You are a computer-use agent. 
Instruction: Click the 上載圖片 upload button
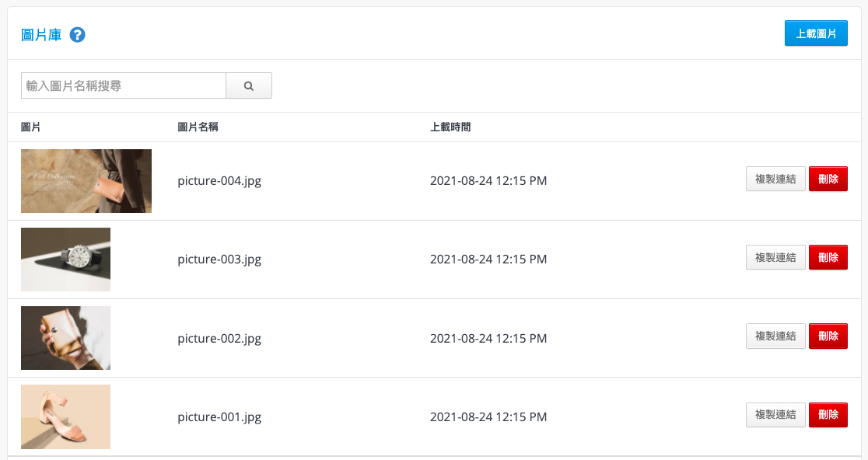(x=816, y=33)
